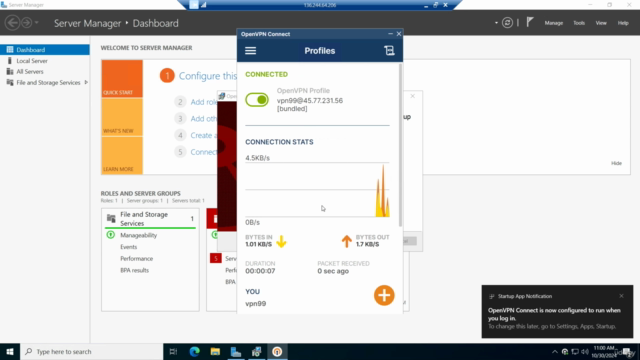Screen dimensions: 640x360
Task: Click the Type here to search box
Action: point(91,351)
